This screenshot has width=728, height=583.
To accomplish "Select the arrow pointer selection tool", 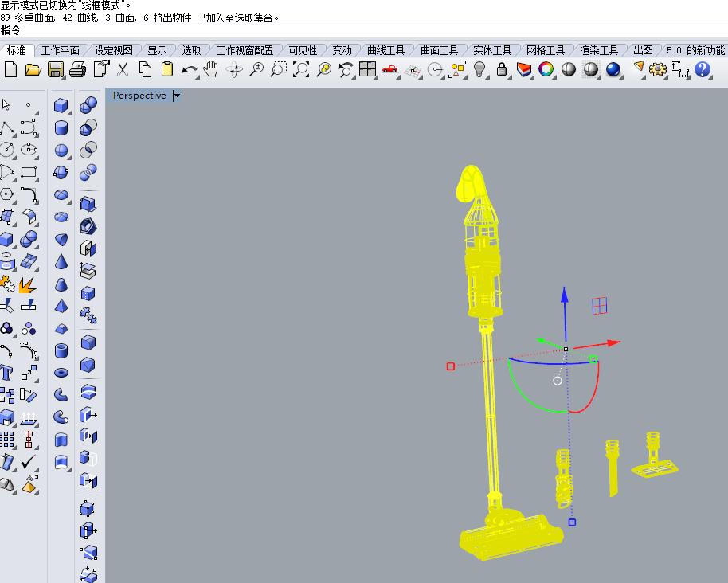I will click(x=6, y=105).
